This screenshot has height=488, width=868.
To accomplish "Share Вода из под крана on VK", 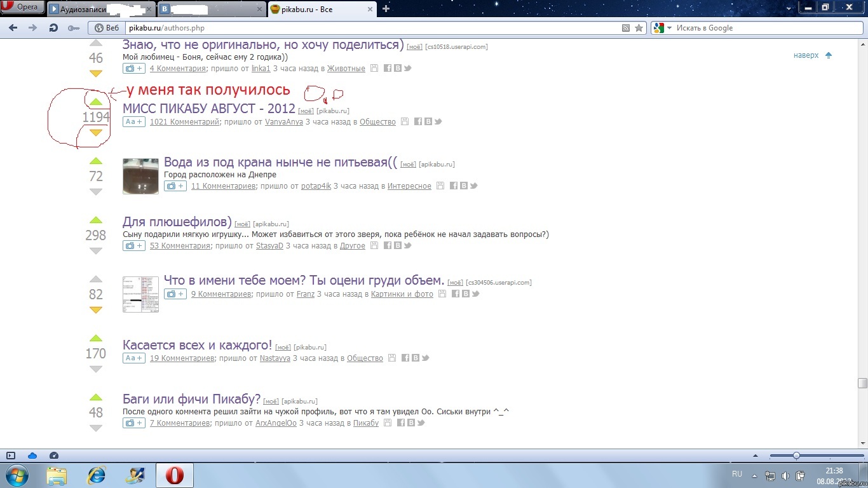I will click(464, 186).
